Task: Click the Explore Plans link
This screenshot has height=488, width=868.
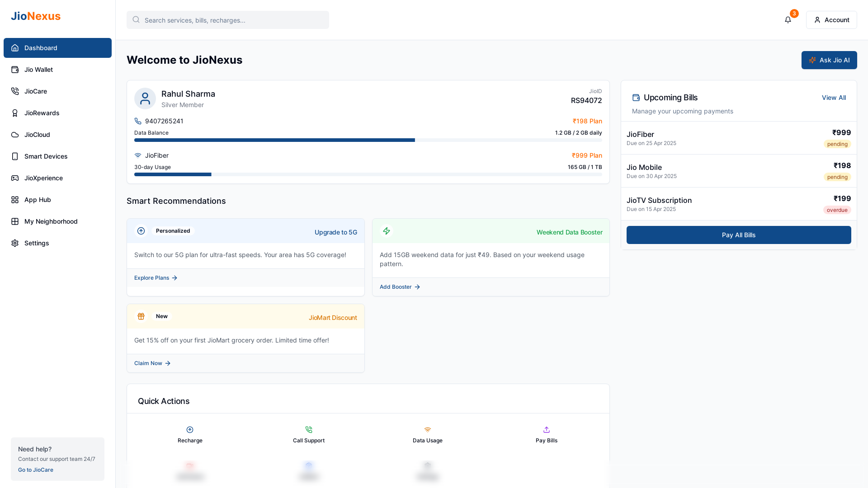Action: [x=156, y=278]
